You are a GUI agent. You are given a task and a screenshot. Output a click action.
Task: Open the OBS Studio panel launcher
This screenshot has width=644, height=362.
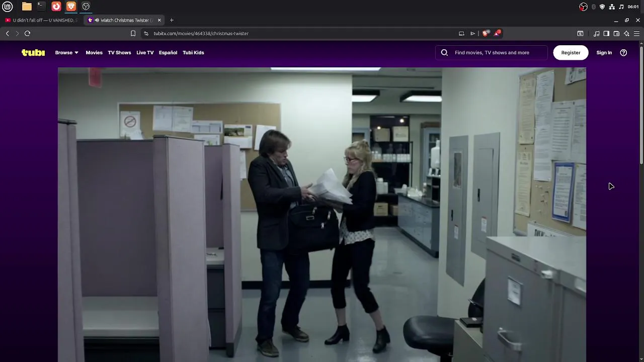[x=86, y=7]
